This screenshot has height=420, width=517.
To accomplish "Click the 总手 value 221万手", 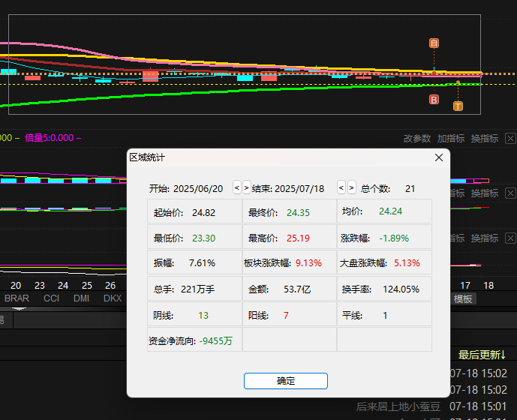I will tap(198, 289).
